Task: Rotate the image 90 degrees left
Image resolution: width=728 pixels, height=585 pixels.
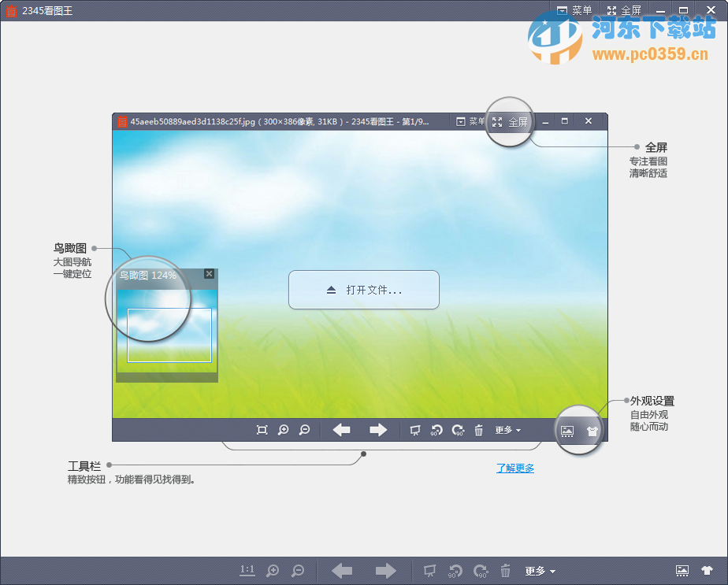Action: tap(436, 430)
